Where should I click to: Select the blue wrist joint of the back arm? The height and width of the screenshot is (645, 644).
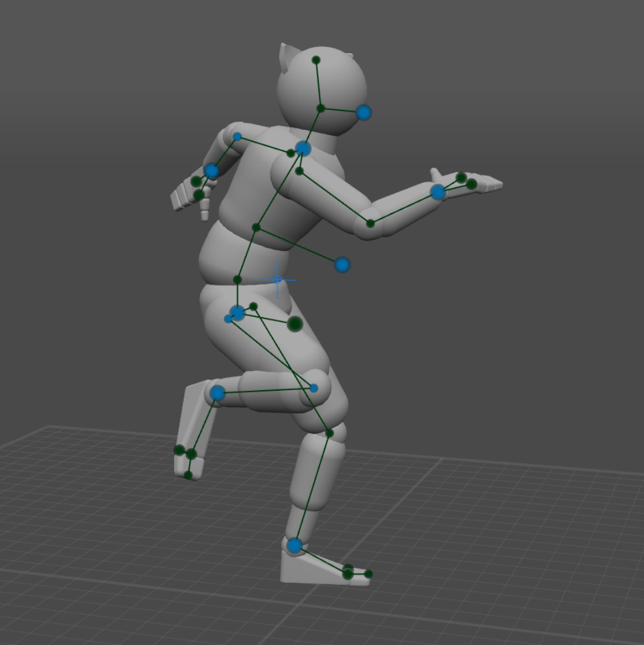(211, 171)
